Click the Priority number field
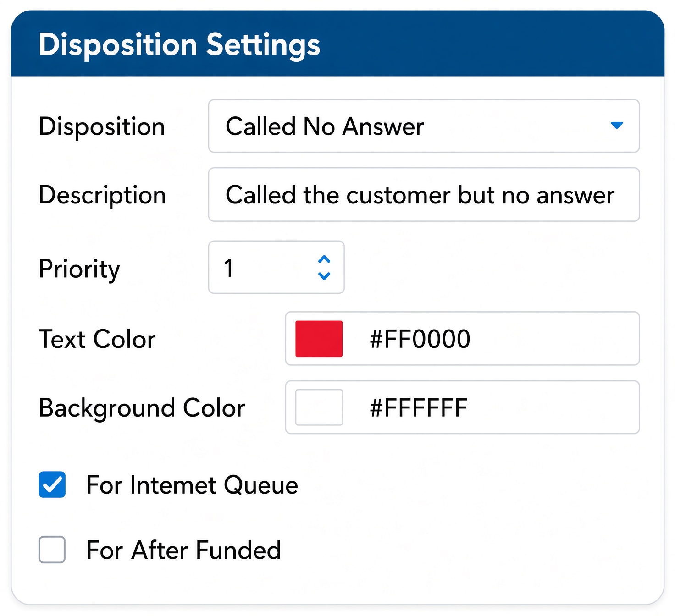The image size is (675, 616). [276, 267]
